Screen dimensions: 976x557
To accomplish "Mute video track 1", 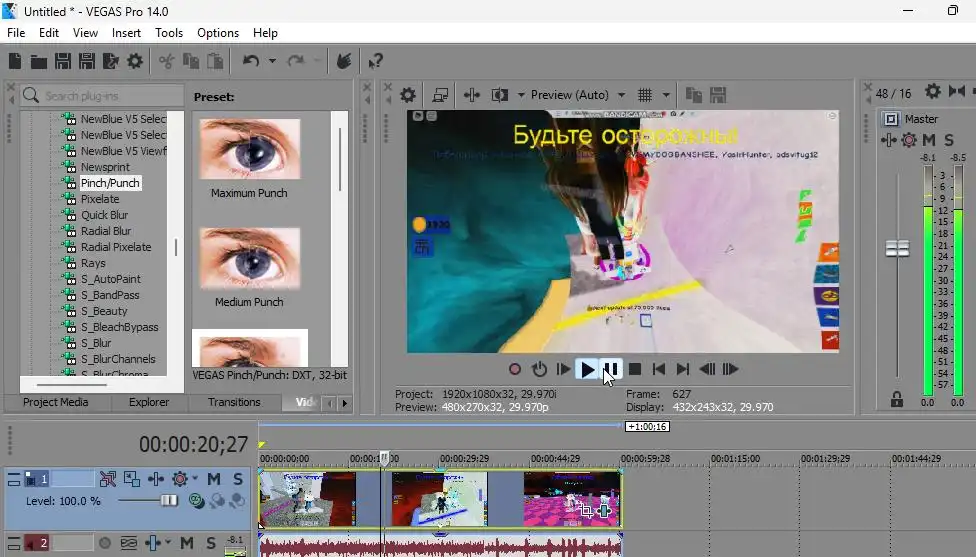I will 214,479.
